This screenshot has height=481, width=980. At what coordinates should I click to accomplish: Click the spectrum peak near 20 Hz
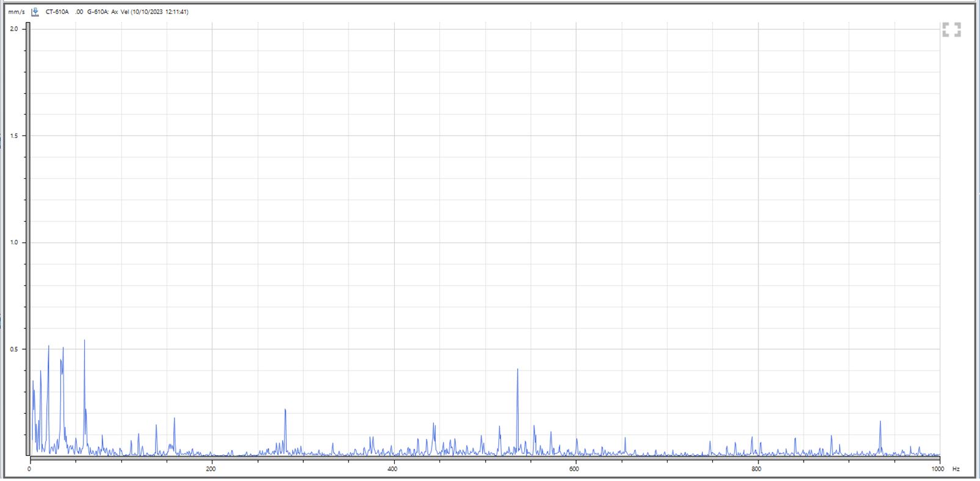click(x=49, y=347)
